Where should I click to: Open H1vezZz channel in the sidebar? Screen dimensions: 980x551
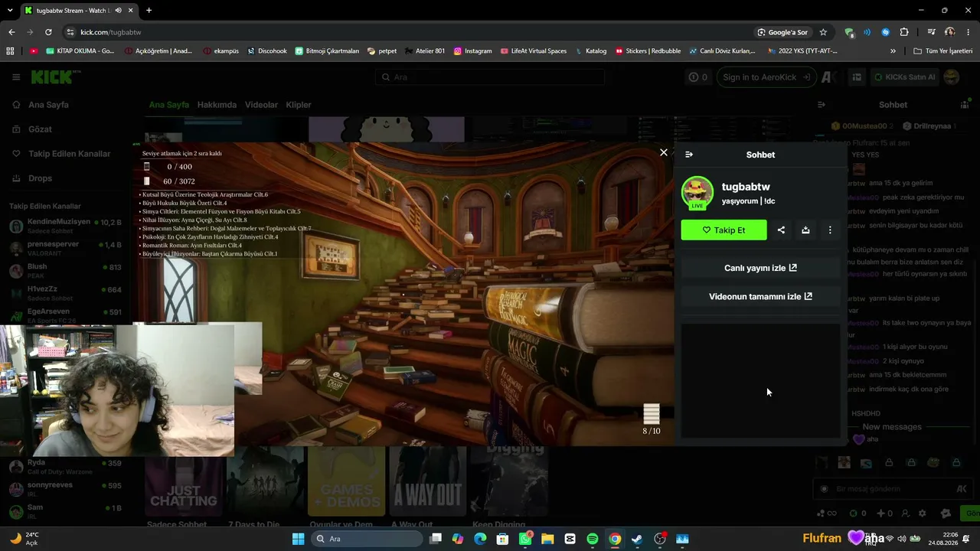pos(66,293)
